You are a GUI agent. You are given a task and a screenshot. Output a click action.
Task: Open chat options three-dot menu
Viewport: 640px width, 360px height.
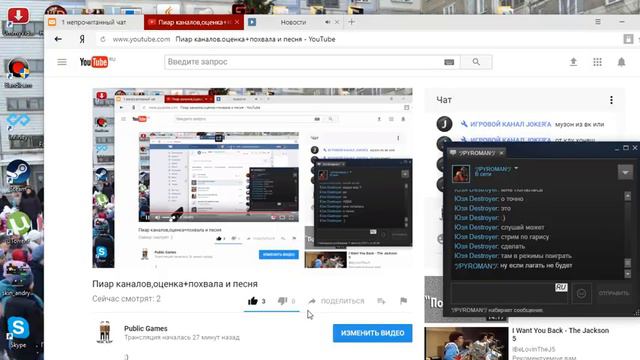611,100
